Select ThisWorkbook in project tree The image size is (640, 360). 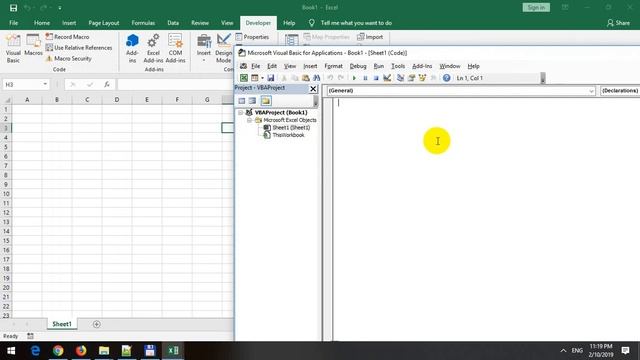point(288,135)
